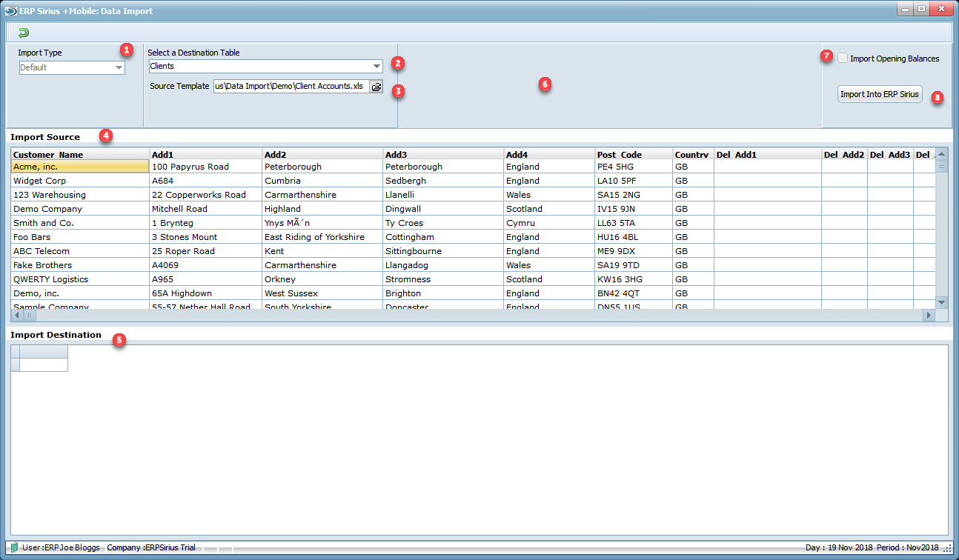Click the Orkney cell
Viewport: 959px width, 560px height.
pos(322,279)
